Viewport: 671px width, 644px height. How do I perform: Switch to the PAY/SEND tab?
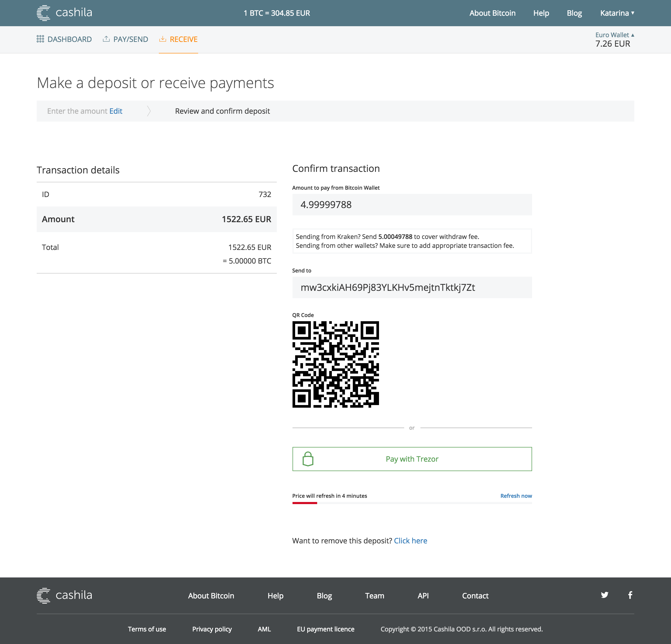click(131, 39)
